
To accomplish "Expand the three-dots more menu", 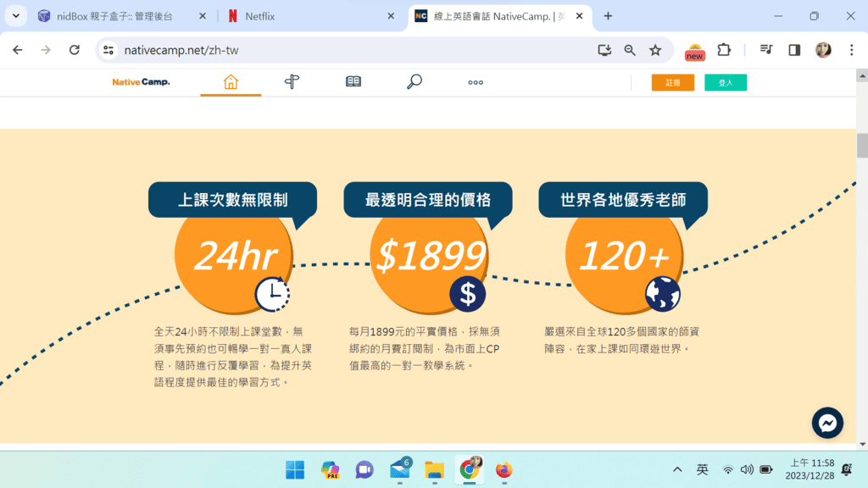I will (476, 82).
